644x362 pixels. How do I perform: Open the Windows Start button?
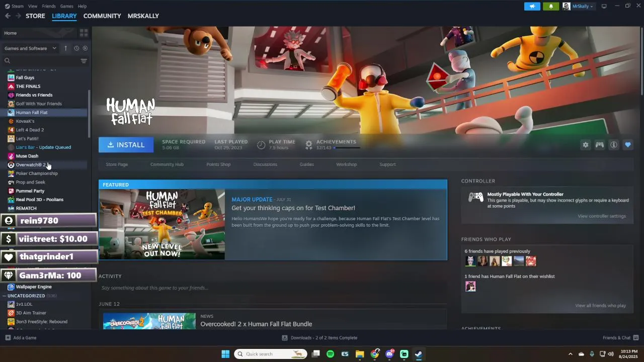225,354
